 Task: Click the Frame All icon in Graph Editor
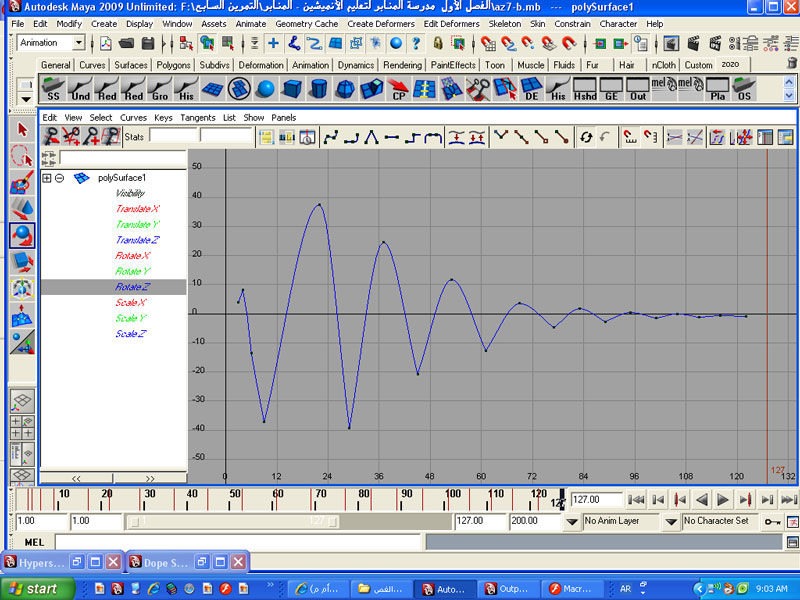[x=267, y=137]
